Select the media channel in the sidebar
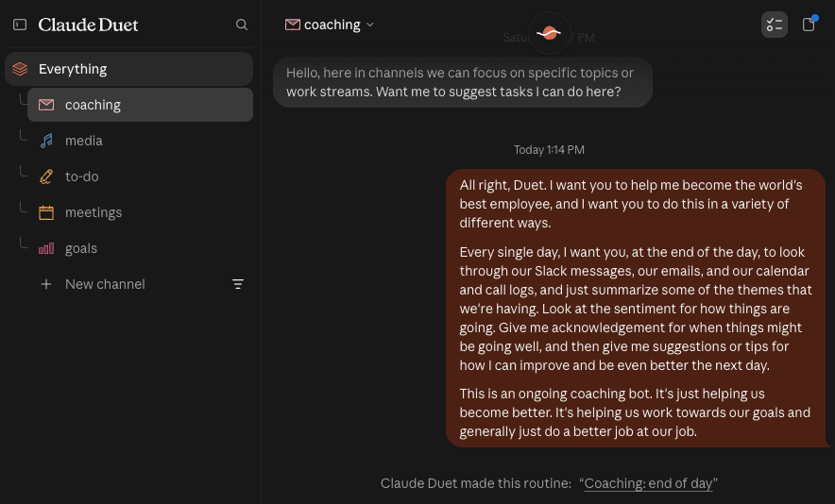Screen dimensions: 835x504 click(x=140, y=141)
